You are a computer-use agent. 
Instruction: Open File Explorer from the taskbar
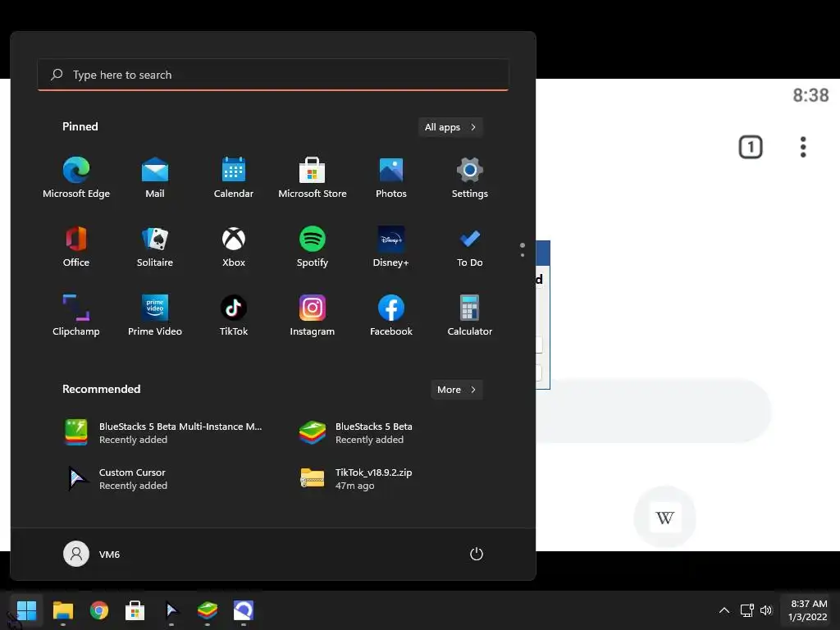(x=62, y=610)
